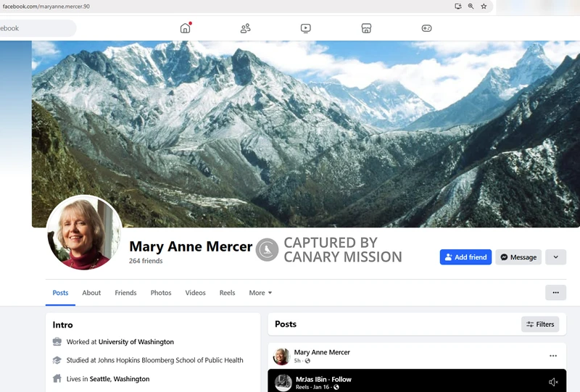Switch to the About tab
This screenshot has height=392, width=580.
pos(91,293)
